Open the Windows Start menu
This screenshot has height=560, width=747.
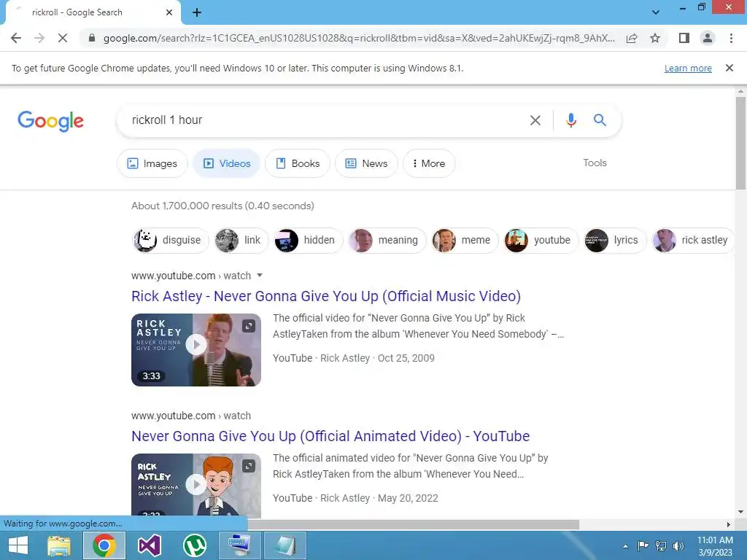tap(18, 545)
